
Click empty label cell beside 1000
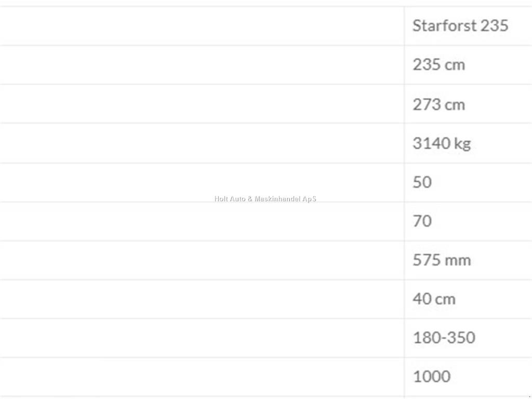[202, 377]
